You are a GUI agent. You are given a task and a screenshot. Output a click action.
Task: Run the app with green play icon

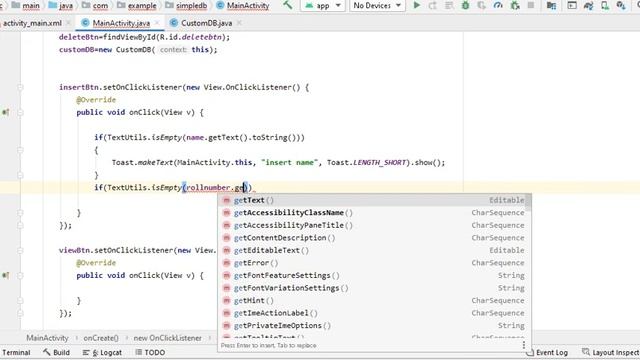pyautogui.click(x=416, y=5)
